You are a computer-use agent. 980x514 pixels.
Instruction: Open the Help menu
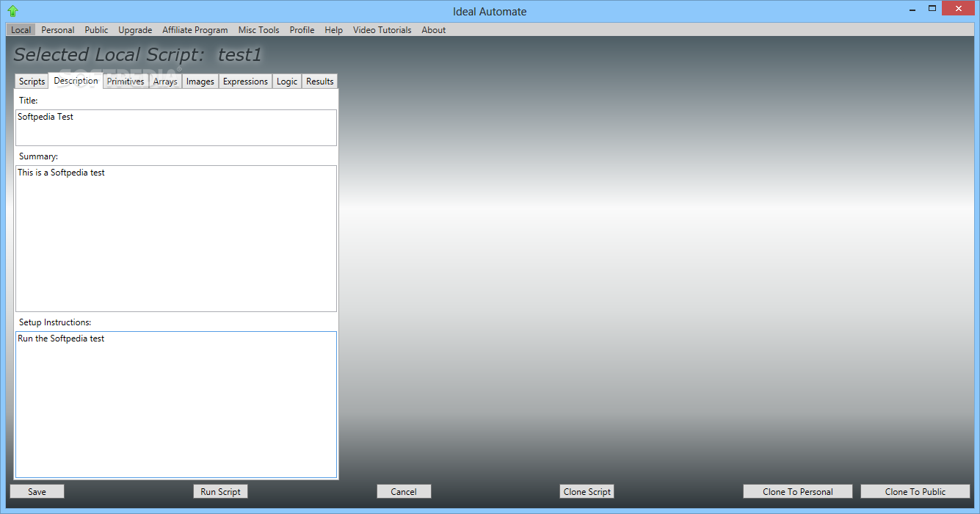tap(334, 30)
